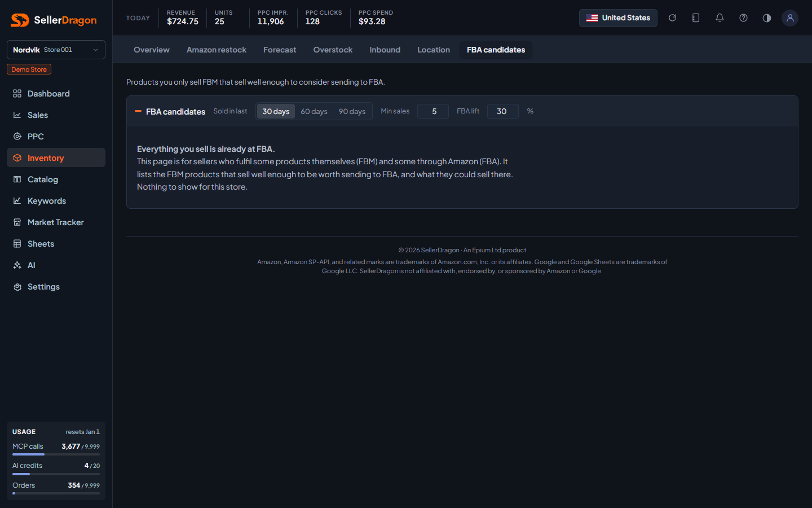Click the AI credits usage bar

click(56, 474)
